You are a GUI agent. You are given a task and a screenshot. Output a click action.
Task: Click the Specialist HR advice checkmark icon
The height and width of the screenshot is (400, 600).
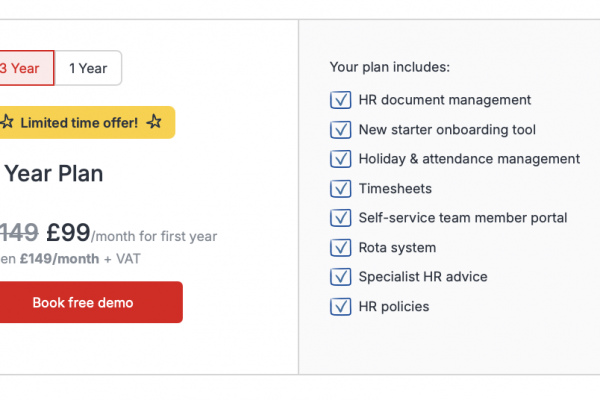(341, 277)
